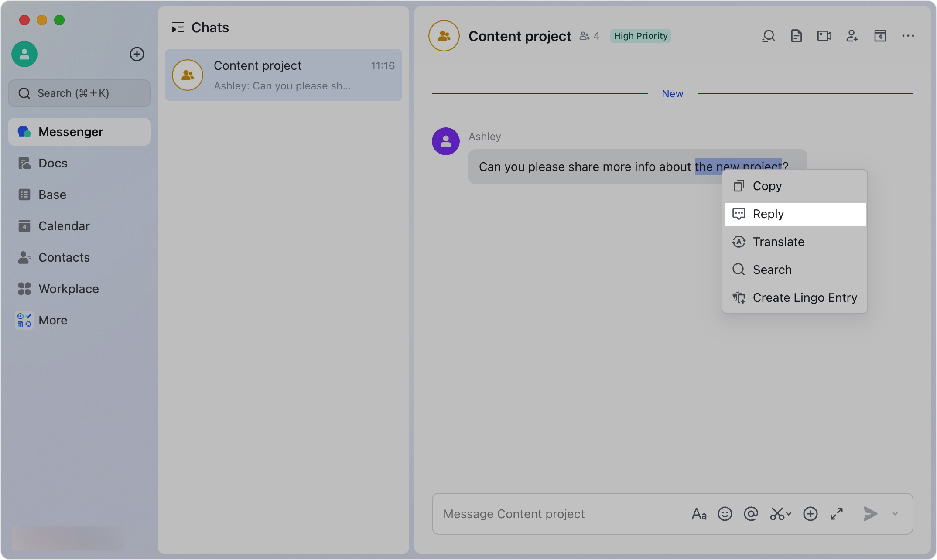Image resolution: width=937 pixels, height=560 pixels.
Task: Click the High Priority label
Action: coord(640,36)
